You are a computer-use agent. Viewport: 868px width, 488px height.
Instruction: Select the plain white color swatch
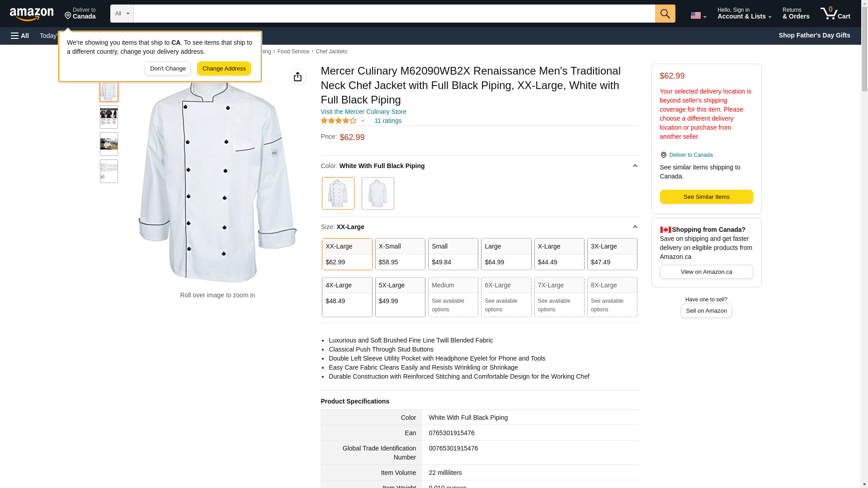point(377,193)
